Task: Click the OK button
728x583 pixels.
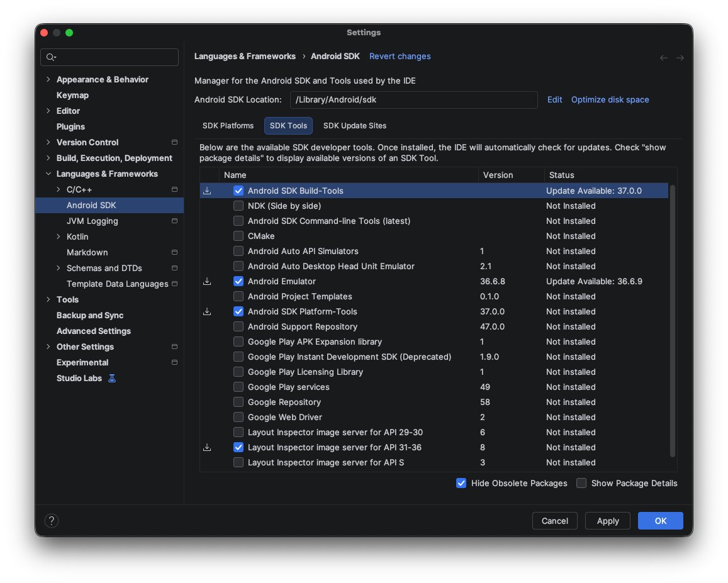Action: tap(660, 521)
